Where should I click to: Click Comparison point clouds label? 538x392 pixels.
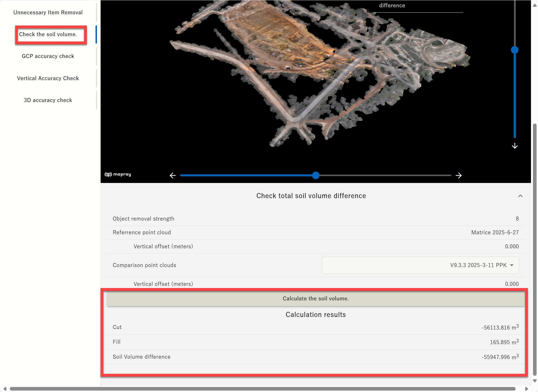pos(144,265)
